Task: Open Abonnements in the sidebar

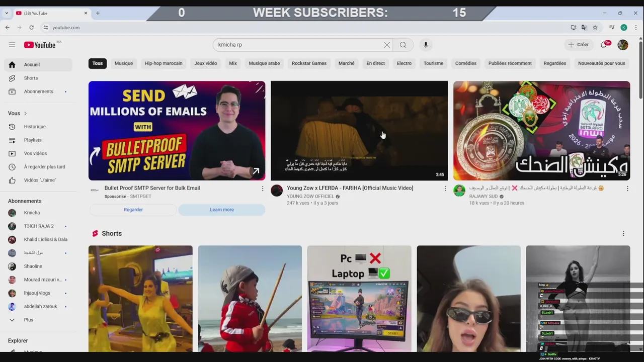Action: [38, 92]
